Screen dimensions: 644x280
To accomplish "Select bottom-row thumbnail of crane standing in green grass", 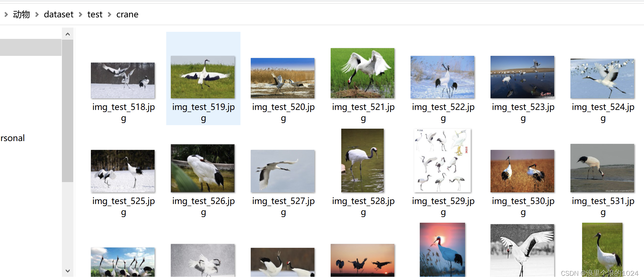I will tap(602, 250).
